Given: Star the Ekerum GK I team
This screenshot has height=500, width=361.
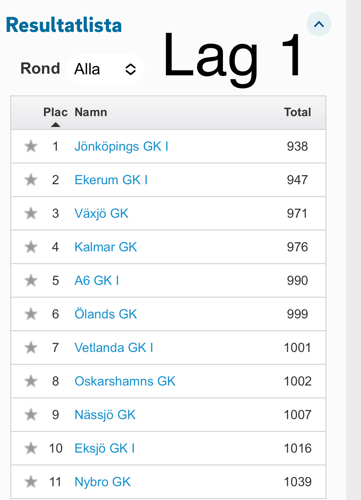Looking at the screenshot, I should click(31, 180).
